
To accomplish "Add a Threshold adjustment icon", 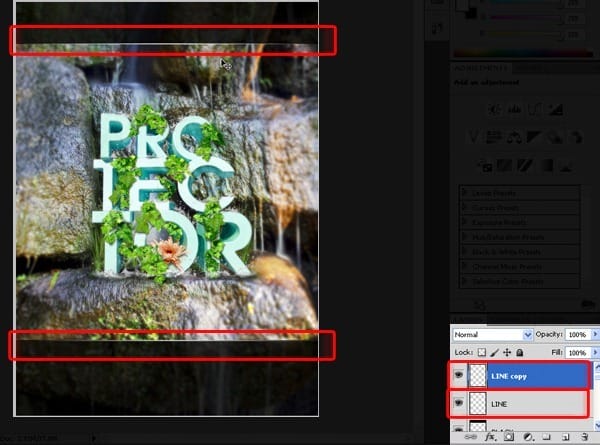I will [x=525, y=166].
